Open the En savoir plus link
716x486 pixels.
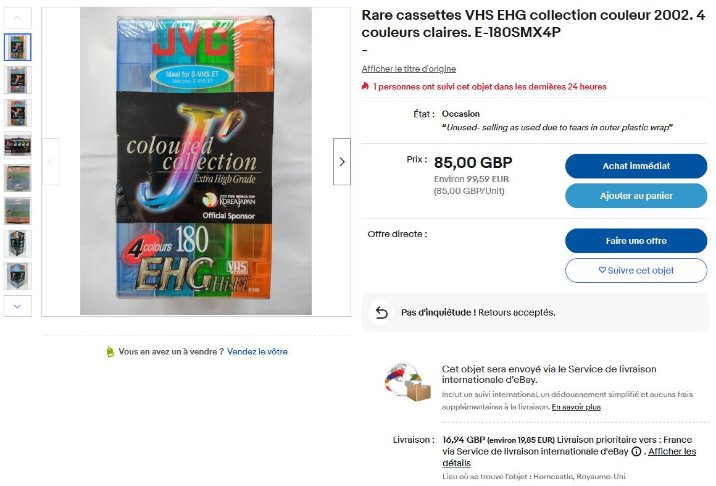point(576,407)
